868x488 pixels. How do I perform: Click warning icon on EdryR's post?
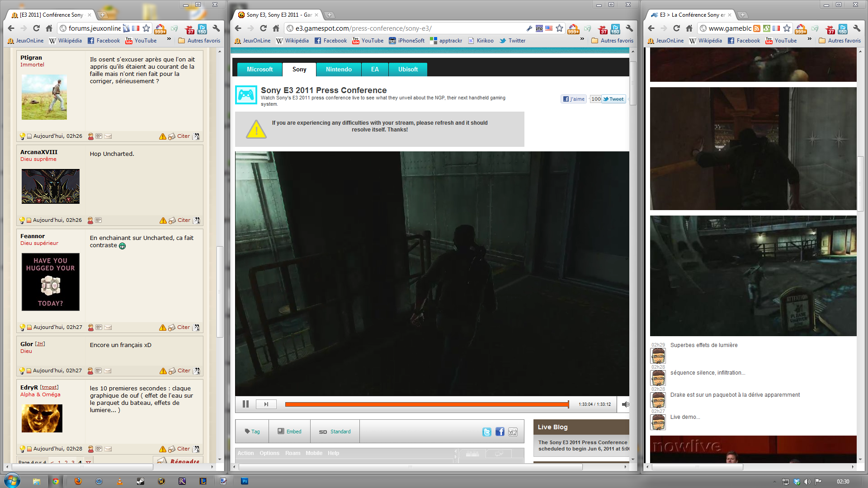pos(163,449)
